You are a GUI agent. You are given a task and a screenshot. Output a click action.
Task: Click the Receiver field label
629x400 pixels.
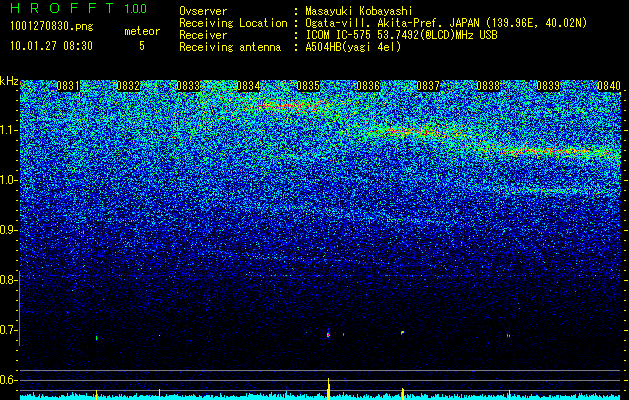[203, 35]
